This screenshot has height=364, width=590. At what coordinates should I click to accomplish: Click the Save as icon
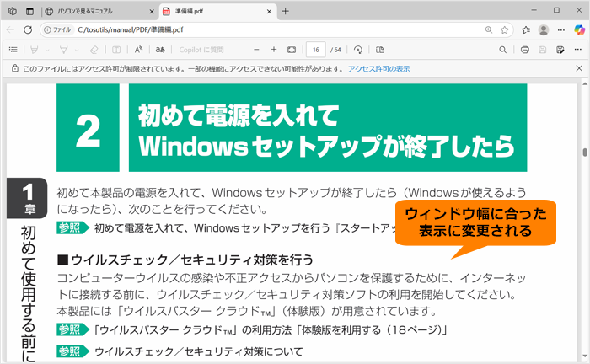[560, 50]
